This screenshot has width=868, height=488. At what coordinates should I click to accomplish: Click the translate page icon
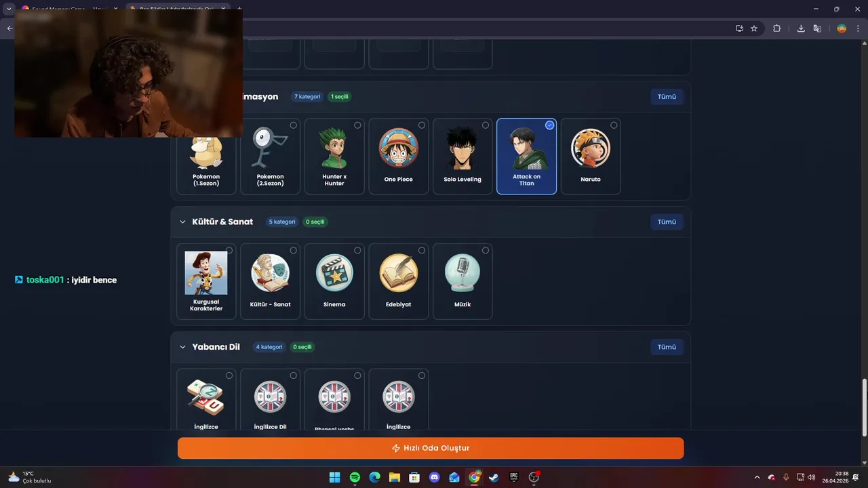[x=817, y=28]
